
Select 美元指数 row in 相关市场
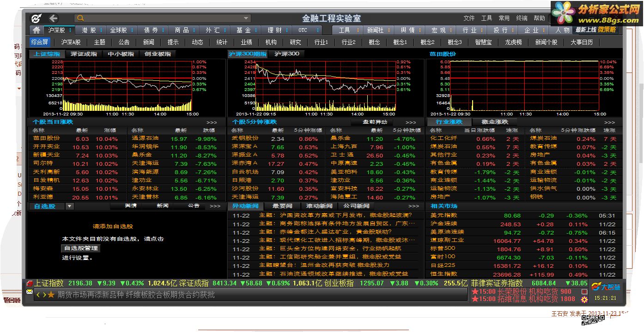524,216
